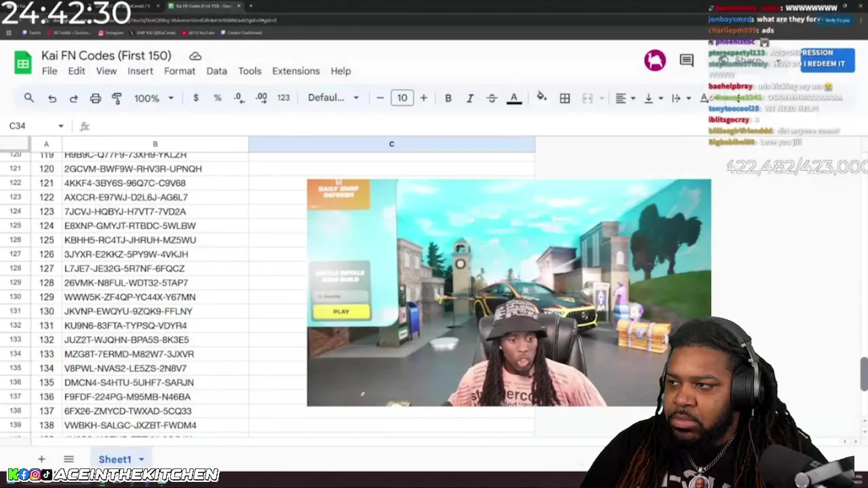Toggle bold formatting
The height and width of the screenshot is (488, 868).
[x=448, y=98]
